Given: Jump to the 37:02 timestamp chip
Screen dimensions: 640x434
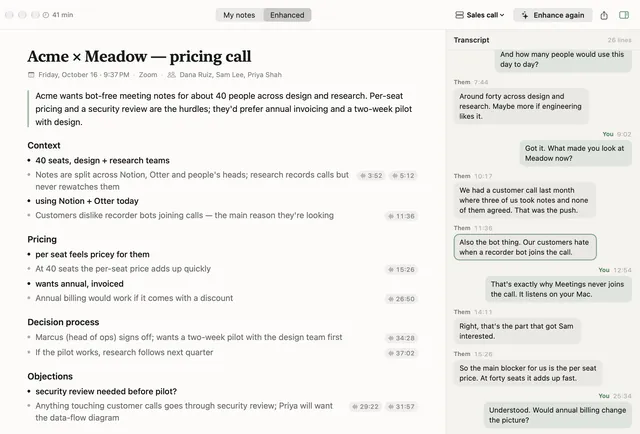Looking at the screenshot, I should tap(401, 353).
